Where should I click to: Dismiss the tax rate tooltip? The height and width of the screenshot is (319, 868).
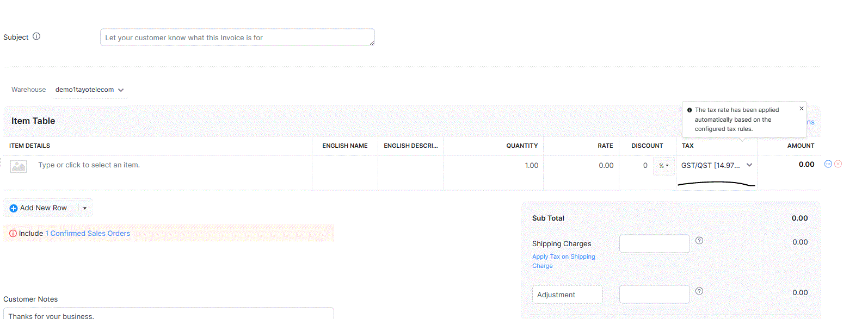pyautogui.click(x=801, y=109)
